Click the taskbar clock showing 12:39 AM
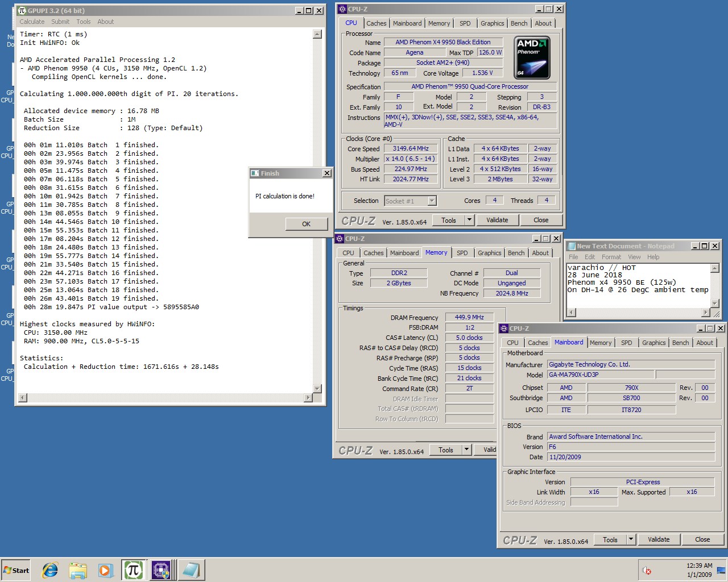 (x=699, y=566)
